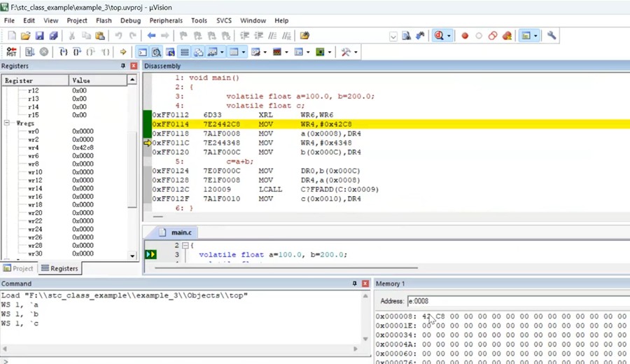Toggle the Disassembly Window toolbar button
This screenshot has height=364, width=630.
pos(156,52)
